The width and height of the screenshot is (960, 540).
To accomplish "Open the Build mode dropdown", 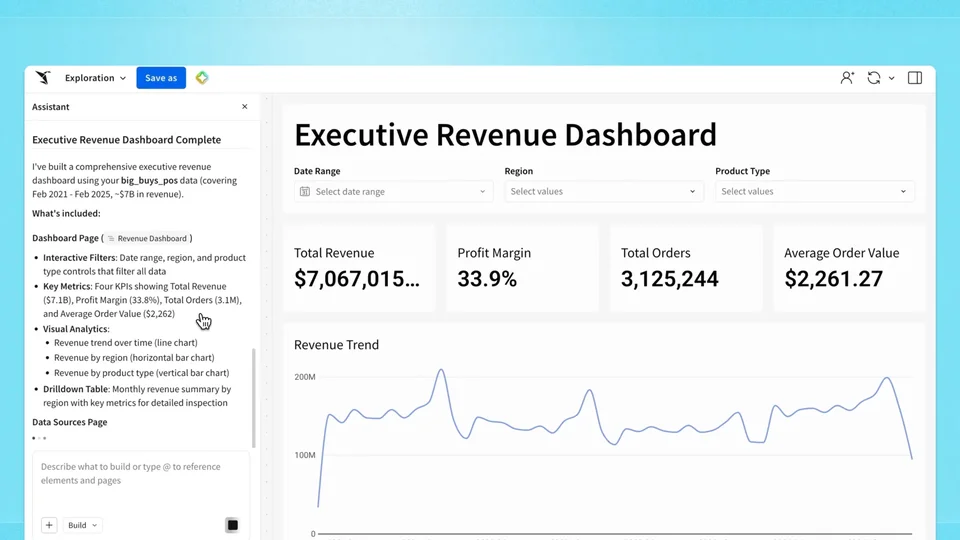I will [x=82, y=525].
